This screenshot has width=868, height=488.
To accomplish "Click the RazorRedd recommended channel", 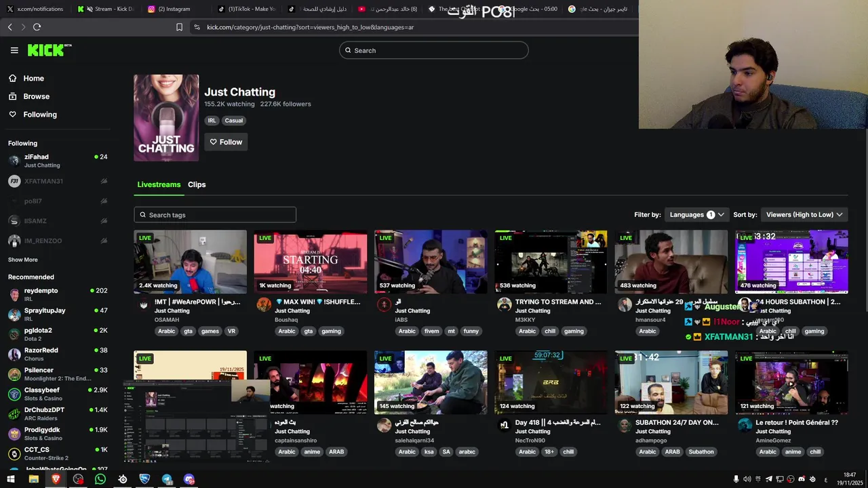I will (58, 354).
